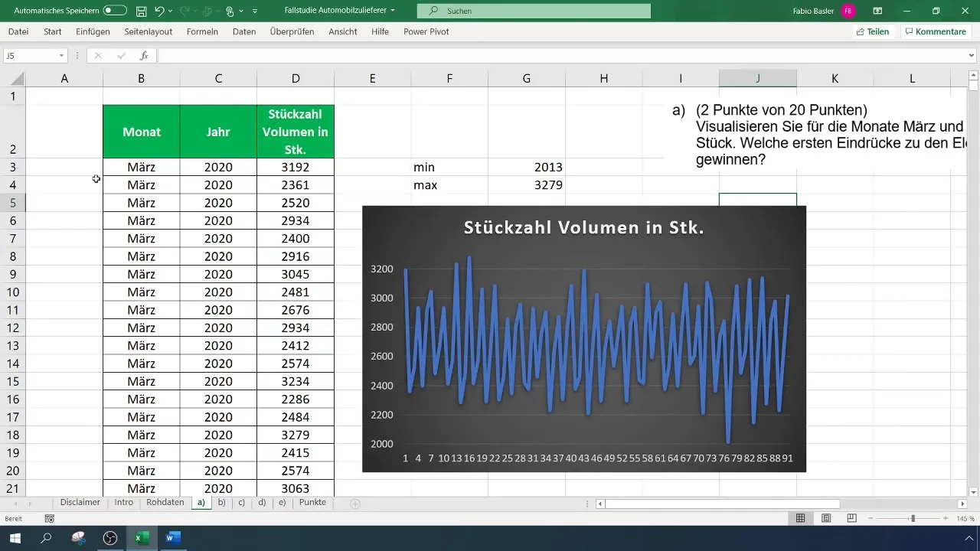This screenshot has width=980, height=551.
Task: Open the Intro sheet tab
Action: [x=123, y=503]
